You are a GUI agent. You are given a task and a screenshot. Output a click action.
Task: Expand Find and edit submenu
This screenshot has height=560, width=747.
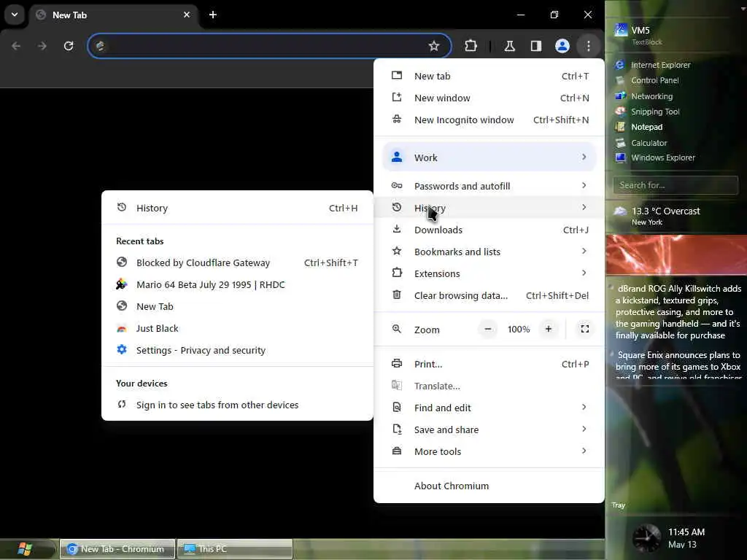pyautogui.click(x=489, y=408)
